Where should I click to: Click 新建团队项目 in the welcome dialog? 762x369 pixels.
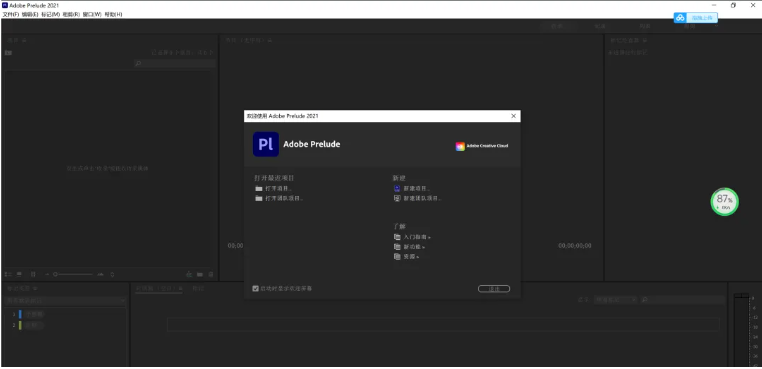coord(417,198)
